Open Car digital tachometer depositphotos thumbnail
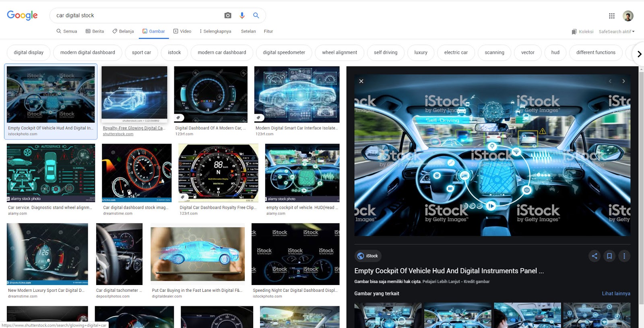This screenshot has height=328, width=644. click(x=119, y=254)
